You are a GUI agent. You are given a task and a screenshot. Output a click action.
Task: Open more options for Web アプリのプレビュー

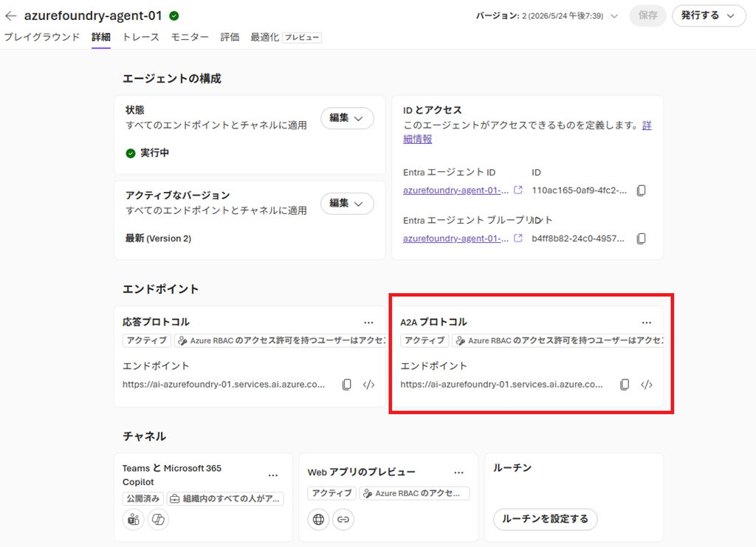click(458, 472)
